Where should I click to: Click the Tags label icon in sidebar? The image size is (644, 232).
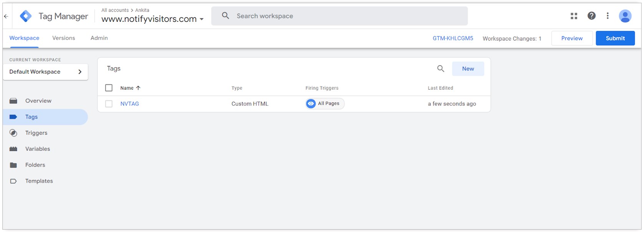(x=13, y=117)
